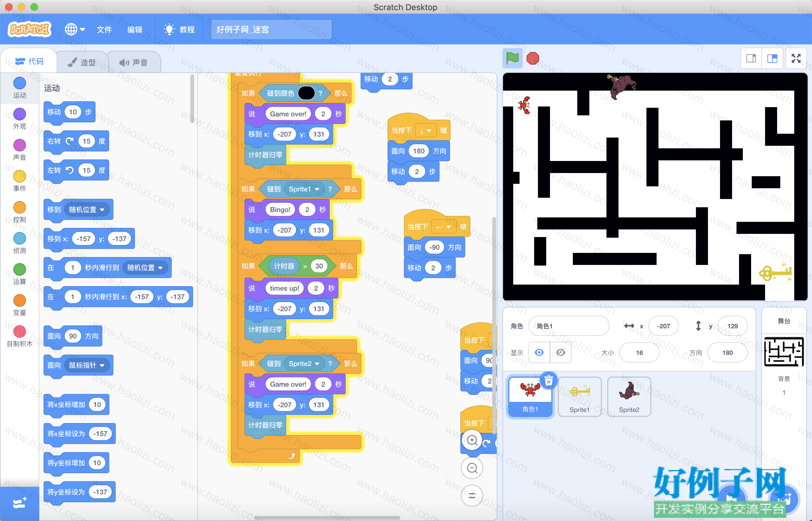Image resolution: width=812 pixels, height=521 pixels.
Task: Expand 随机位置 dropdown in glide block
Action: pyautogui.click(x=145, y=267)
